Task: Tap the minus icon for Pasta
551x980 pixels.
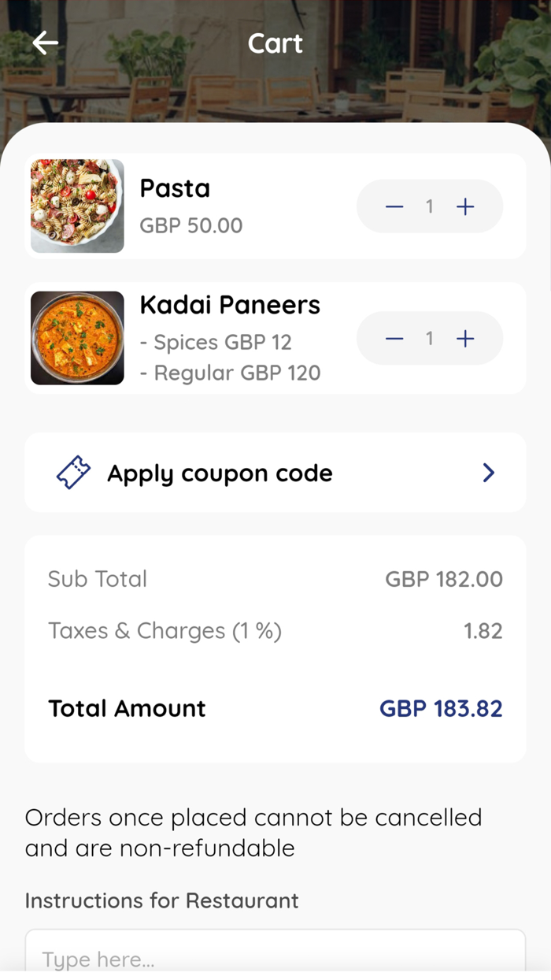Action: click(394, 206)
